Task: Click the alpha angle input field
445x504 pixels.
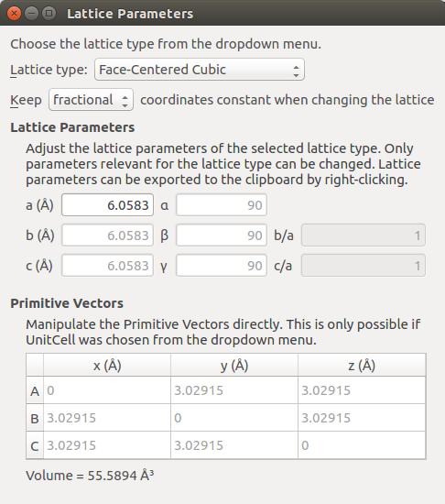Action: 222,205
